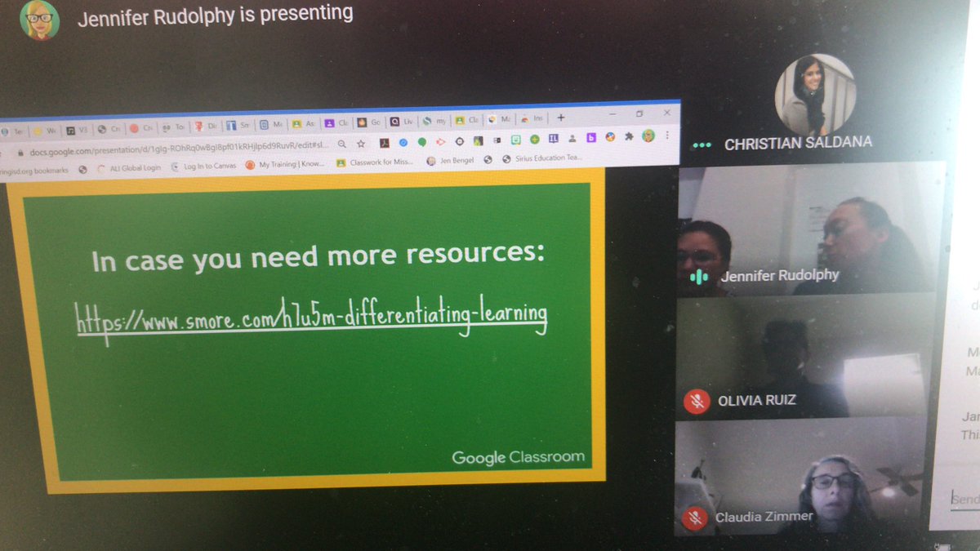Open a new browser tab with plus
The image size is (980, 551).
point(561,118)
